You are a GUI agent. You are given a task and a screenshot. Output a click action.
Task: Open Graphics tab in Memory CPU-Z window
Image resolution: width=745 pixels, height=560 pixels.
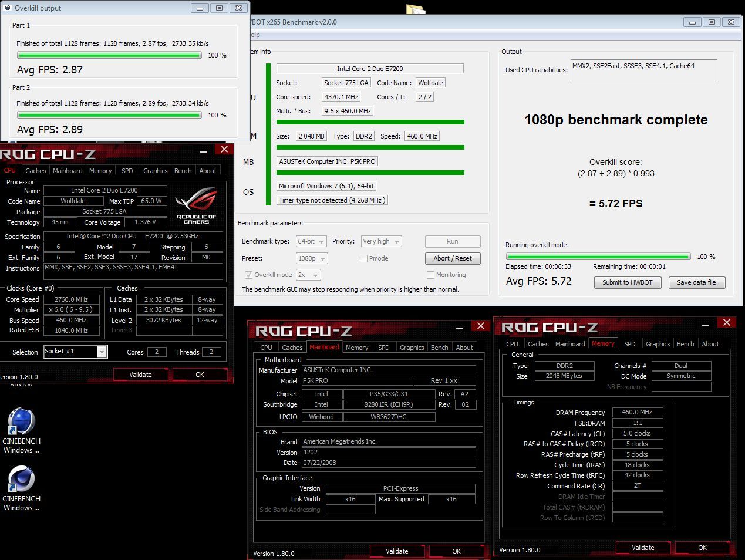point(658,344)
